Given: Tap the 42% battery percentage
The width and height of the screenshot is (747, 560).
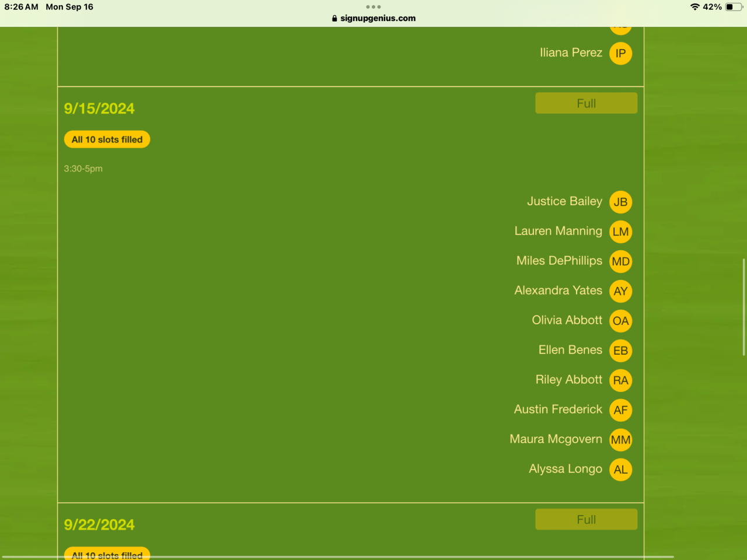Looking at the screenshot, I should [712, 7].
